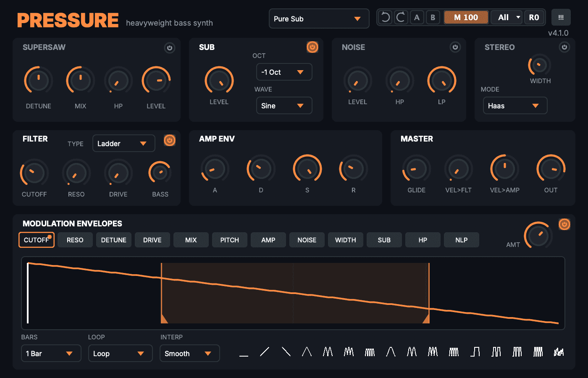Viewport: 588px width, 378px height.
Task: Disable the Sub oscillator power toggle
Action: click(312, 47)
